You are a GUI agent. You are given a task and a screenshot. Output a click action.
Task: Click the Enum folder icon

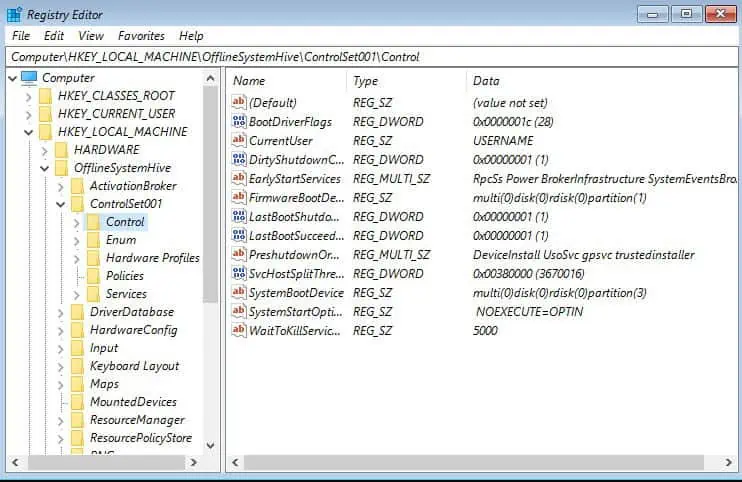click(94, 240)
